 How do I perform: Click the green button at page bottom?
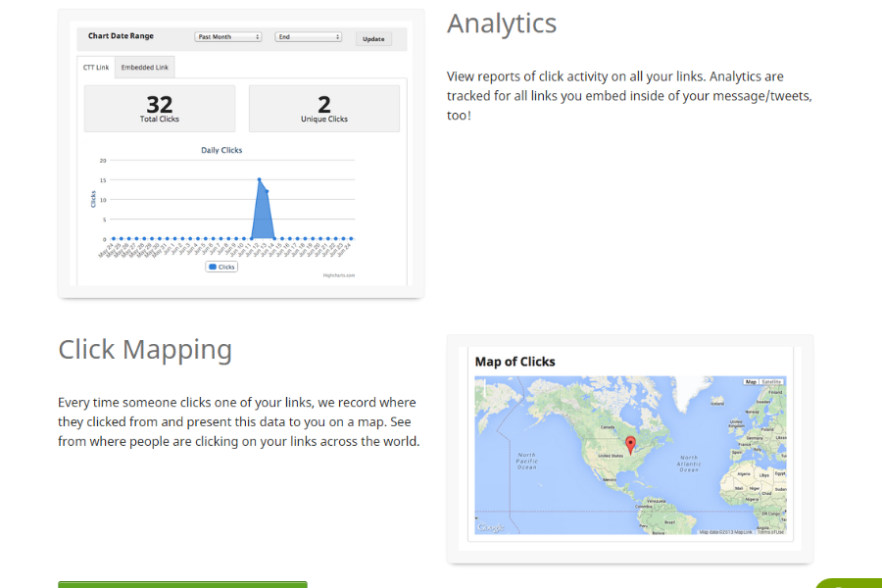coord(182,584)
